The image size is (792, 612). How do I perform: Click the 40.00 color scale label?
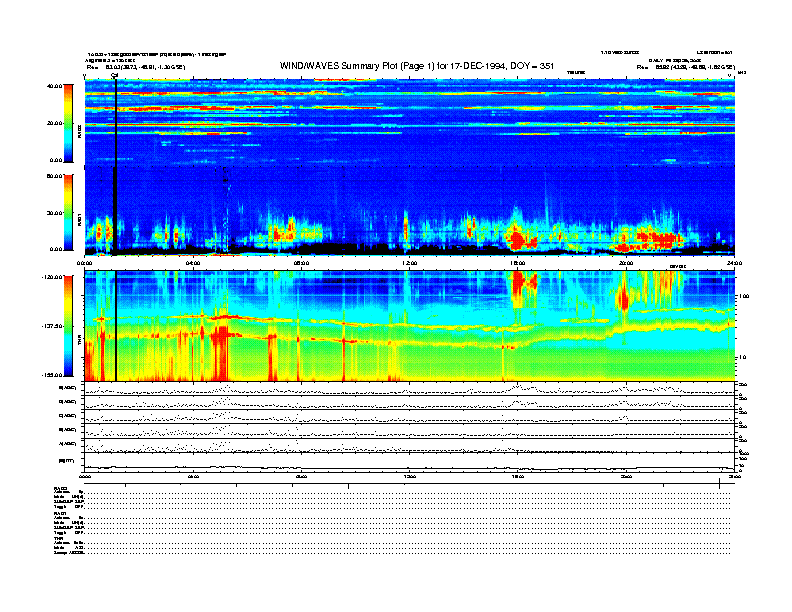[x=55, y=86]
